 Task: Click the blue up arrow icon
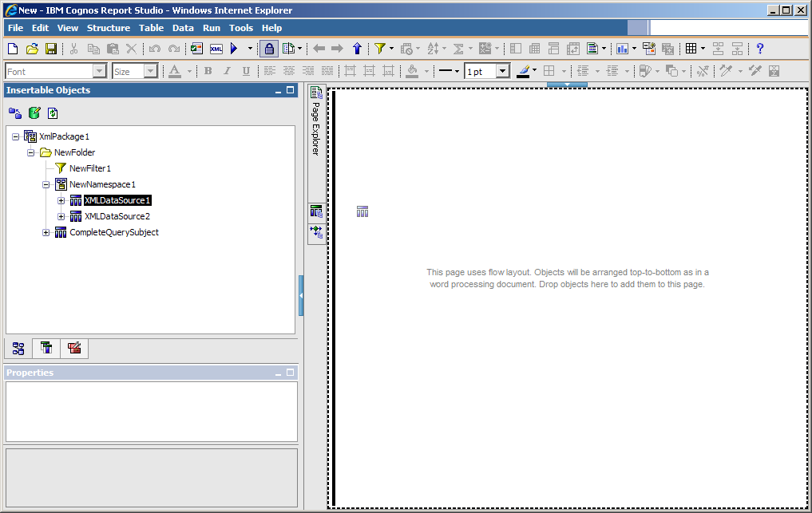357,49
